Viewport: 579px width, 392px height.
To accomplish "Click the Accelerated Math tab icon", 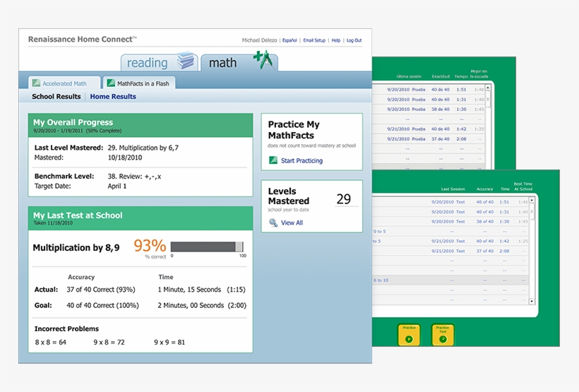I will [37, 83].
